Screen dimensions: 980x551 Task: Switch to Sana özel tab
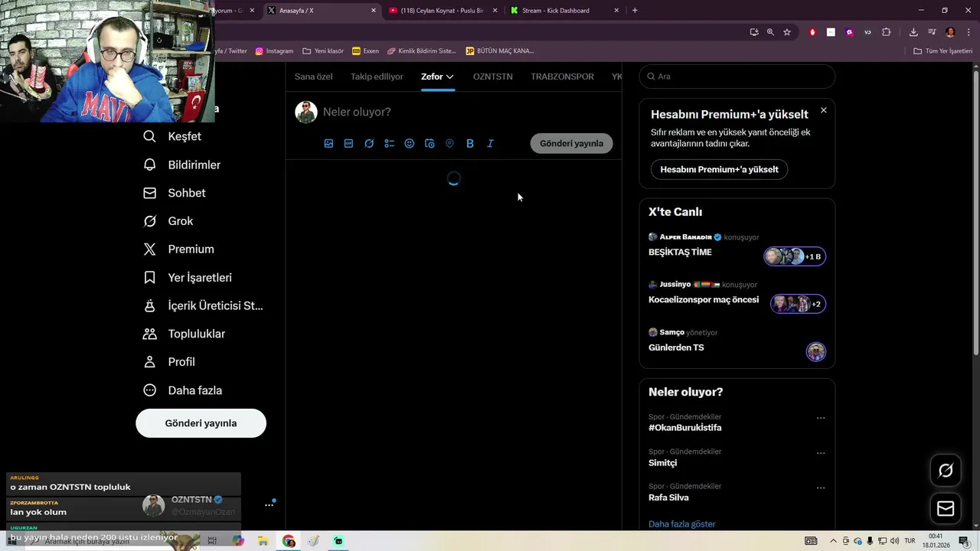tap(313, 77)
